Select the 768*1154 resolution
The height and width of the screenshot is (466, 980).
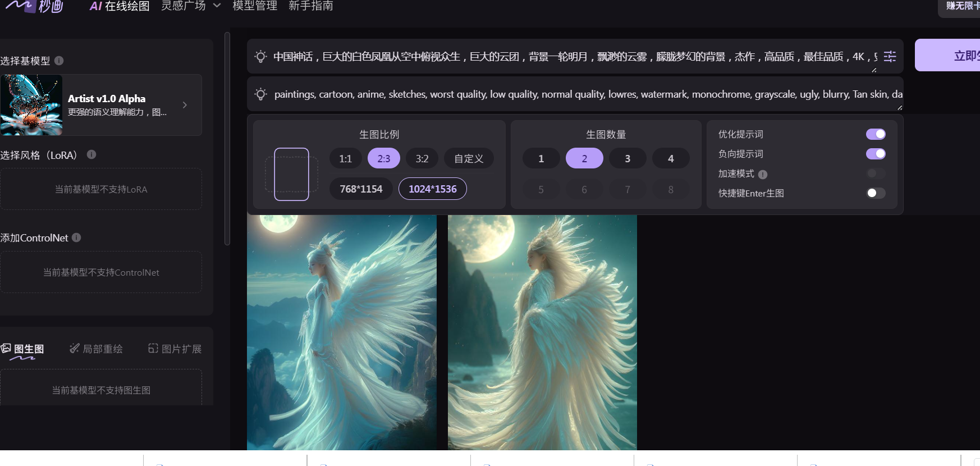tap(361, 189)
